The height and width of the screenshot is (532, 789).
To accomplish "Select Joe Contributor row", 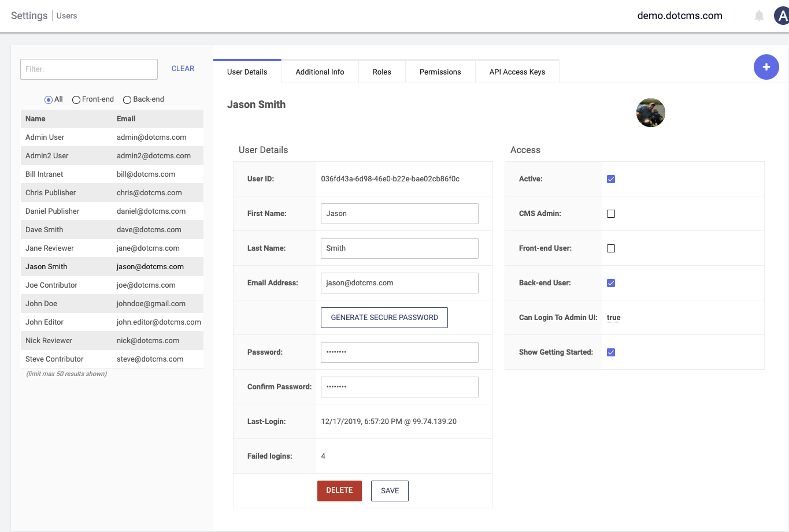I will (112, 285).
